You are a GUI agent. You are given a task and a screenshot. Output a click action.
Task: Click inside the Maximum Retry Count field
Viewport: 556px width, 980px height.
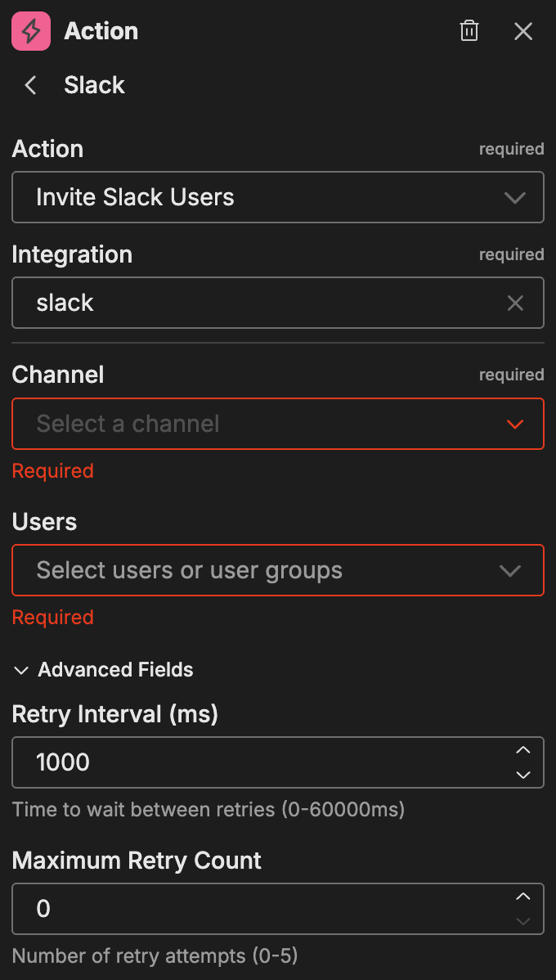(x=245, y=908)
